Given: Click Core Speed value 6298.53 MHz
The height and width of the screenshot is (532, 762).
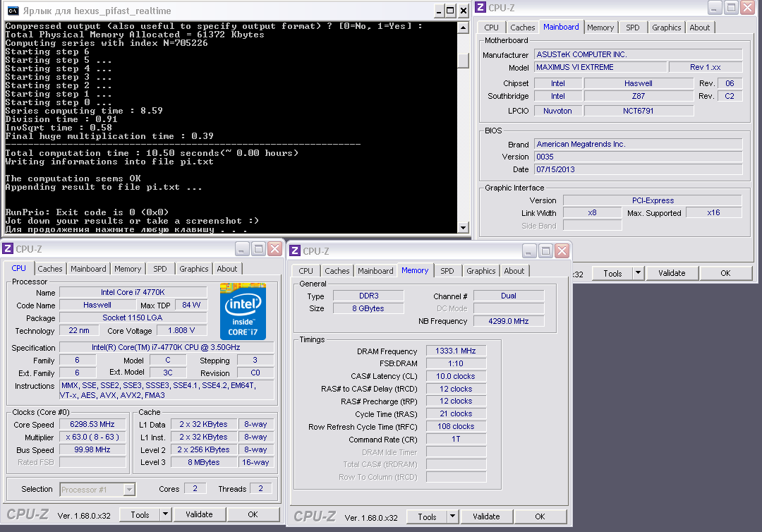Looking at the screenshot, I should [x=92, y=424].
